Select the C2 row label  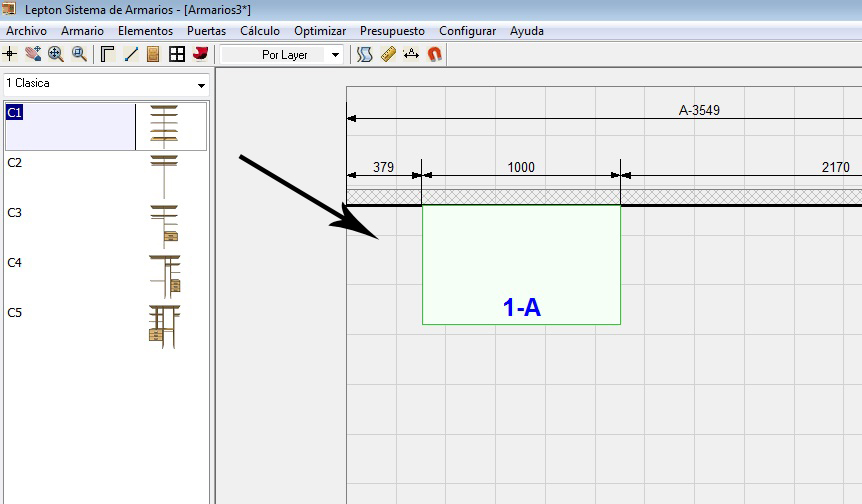click(x=14, y=163)
